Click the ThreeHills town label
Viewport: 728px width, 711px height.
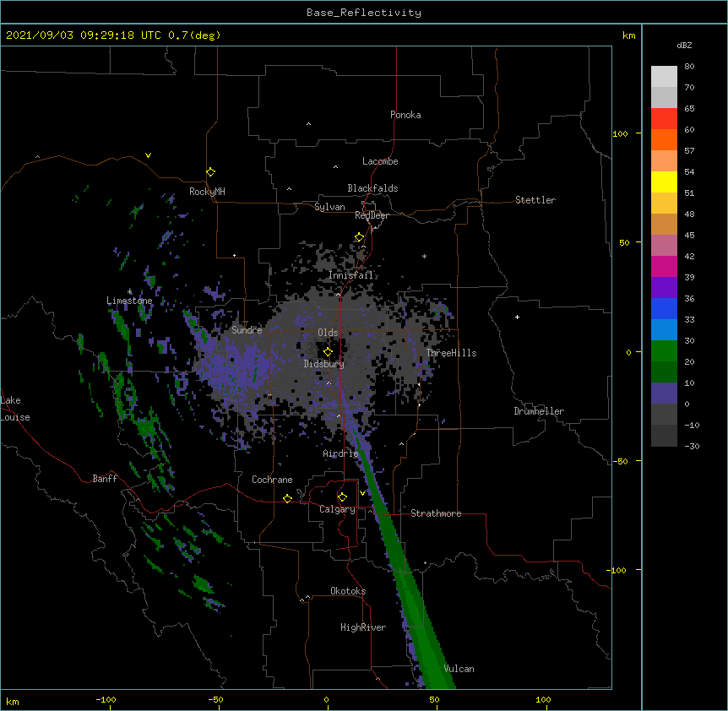click(x=451, y=353)
